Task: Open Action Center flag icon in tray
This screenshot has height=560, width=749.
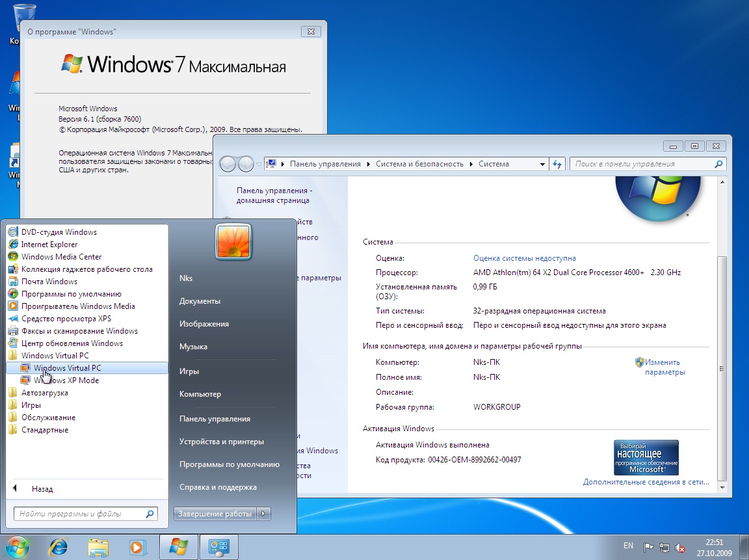Action: [x=648, y=547]
